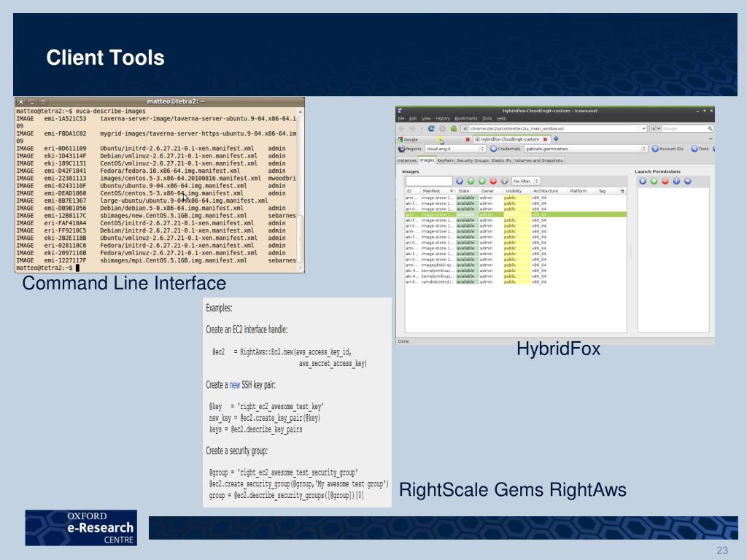Expand the URL bar history dropdown arrow
This screenshot has width=747, height=560.
pyautogui.click(x=643, y=128)
